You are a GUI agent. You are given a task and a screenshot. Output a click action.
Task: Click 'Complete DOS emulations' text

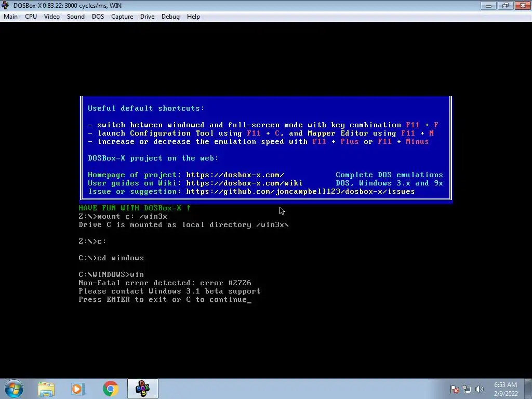389,175
